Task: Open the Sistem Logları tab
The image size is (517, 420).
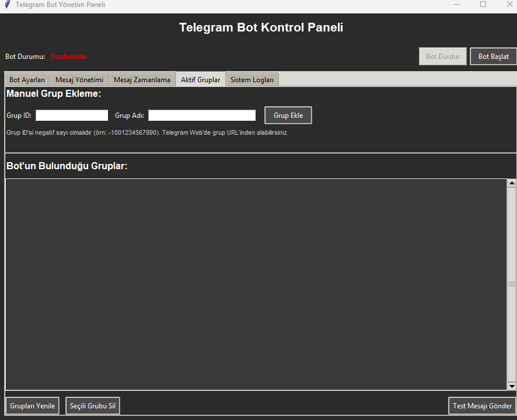Action: coord(251,80)
